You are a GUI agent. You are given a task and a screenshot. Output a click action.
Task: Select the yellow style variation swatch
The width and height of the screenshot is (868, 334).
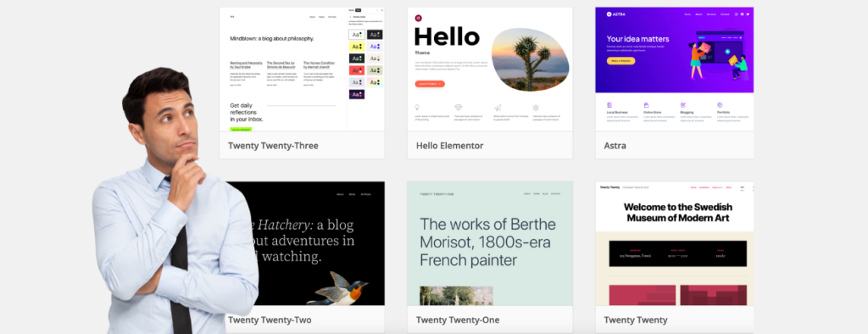click(357, 47)
